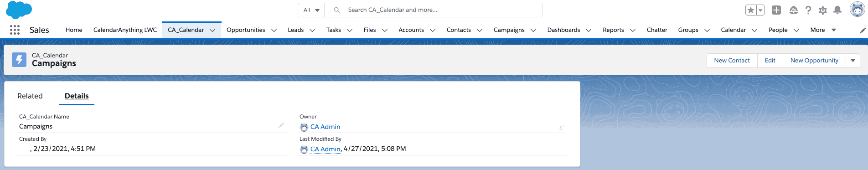
Task: Click the New Contact button
Action: point(732,61)
